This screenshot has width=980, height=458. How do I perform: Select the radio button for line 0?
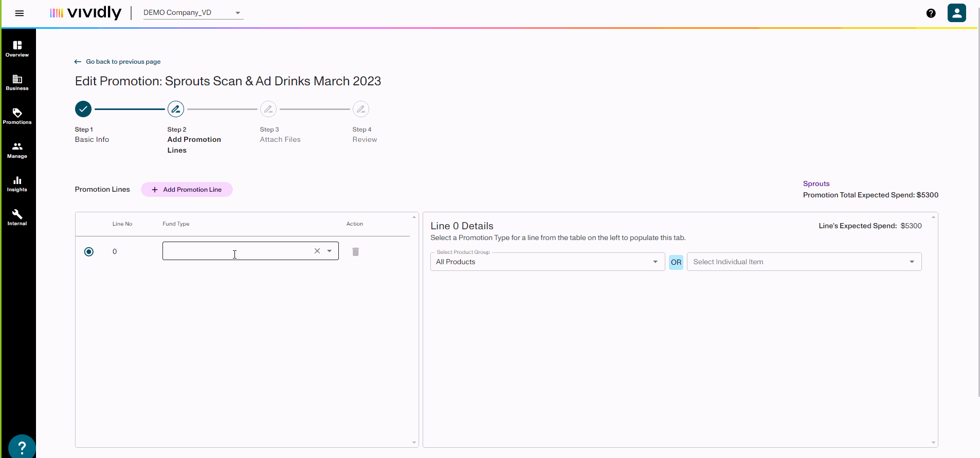(x=89, y=251)
